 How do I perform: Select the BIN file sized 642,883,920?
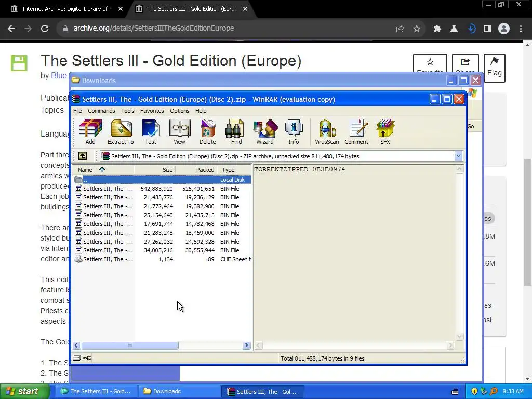162,189
